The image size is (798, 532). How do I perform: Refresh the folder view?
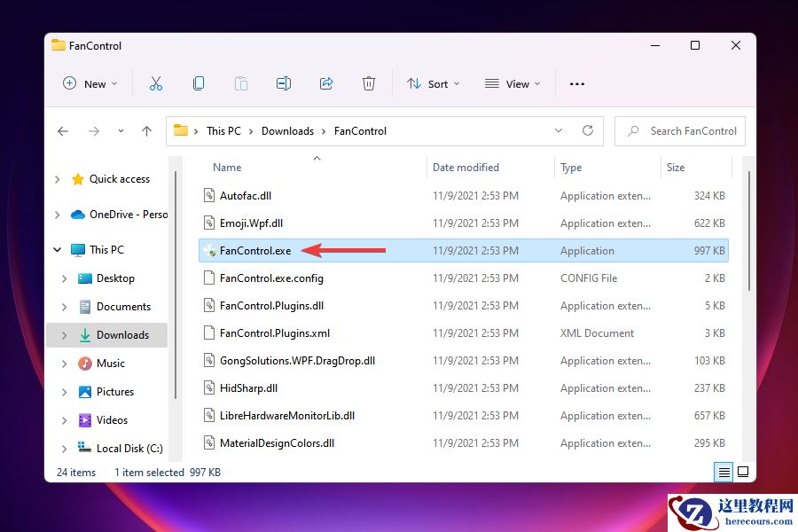click(x=588, y=130)
